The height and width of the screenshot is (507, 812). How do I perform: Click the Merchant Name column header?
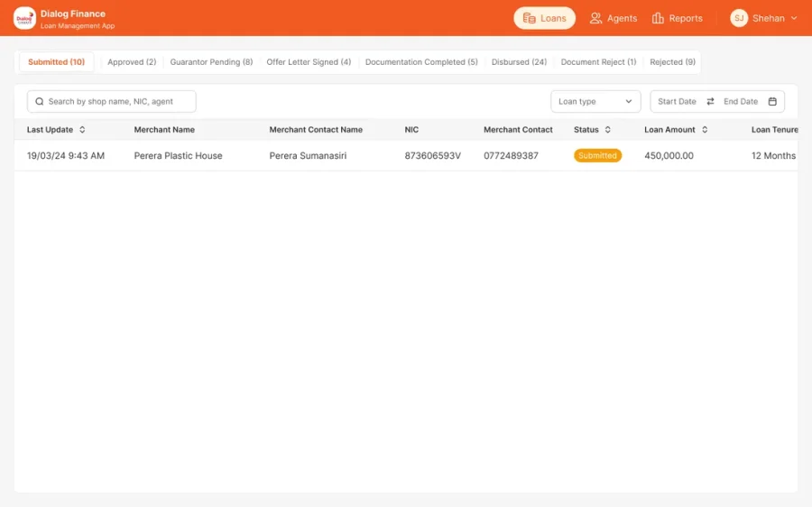(x=164, y=130)
